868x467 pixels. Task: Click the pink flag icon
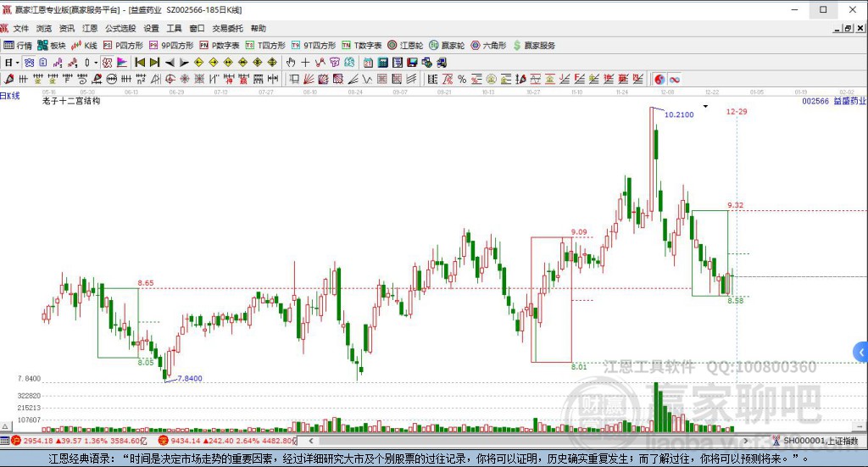click(122, 63)
